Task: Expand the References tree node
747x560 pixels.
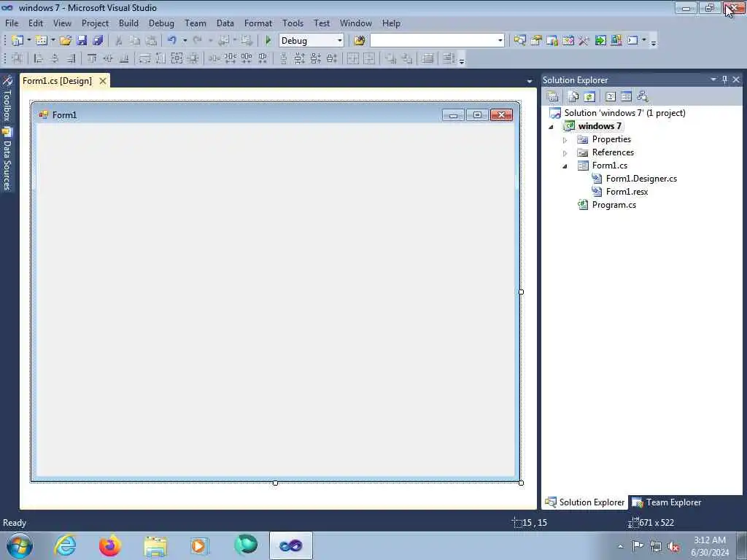Action: (x=565, y=153)
